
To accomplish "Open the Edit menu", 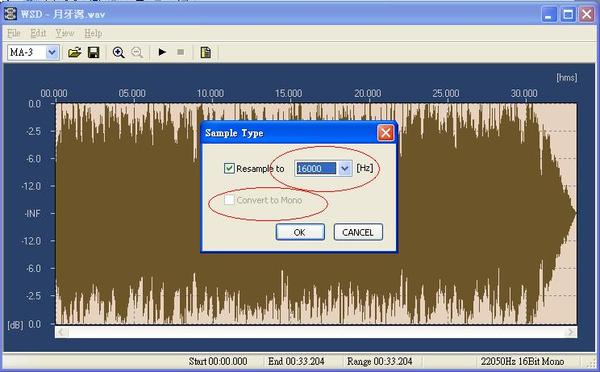I will click(38, 33).
